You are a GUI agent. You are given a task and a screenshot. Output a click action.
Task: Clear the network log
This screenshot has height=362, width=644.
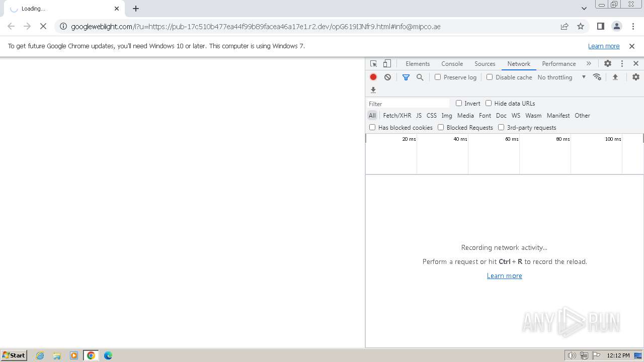point(387,77)
